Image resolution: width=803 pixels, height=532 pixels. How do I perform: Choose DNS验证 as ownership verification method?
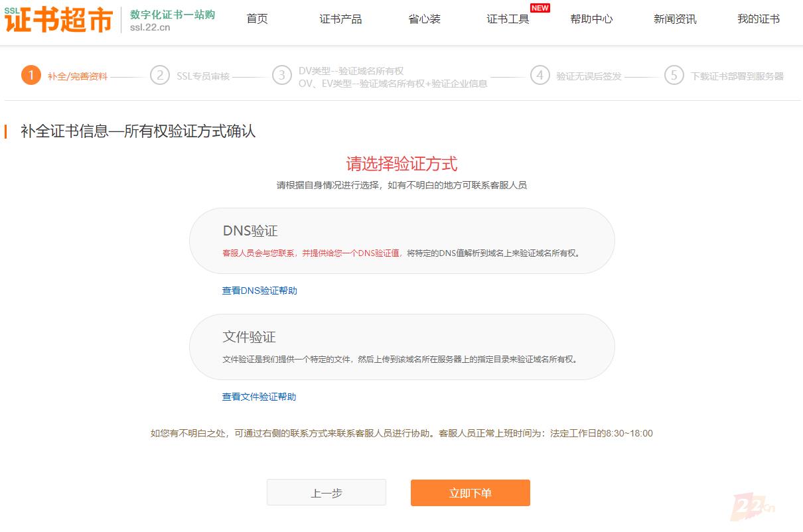click(x=402, y=240)
